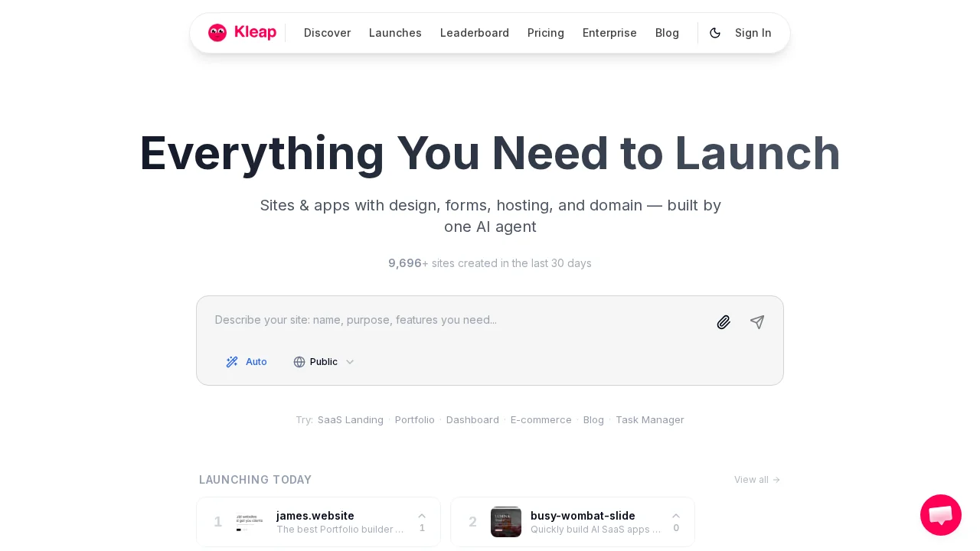Image resolution: width=980 pixels, height=551 pixels.
Task: Toggle the dark mode moon icon
Action: pos(715,33)
